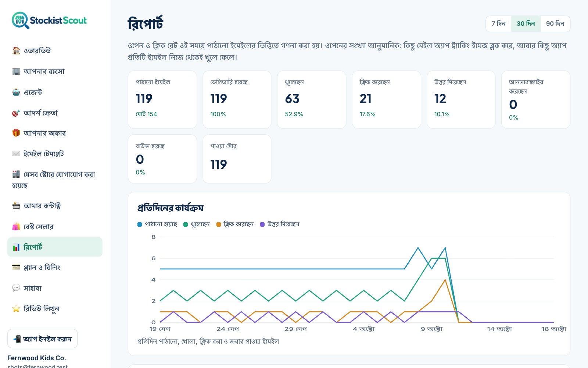Image resolution: width=588 pixels, height=368 pixels.
Task: Click the সাহায্য speech bubble icon
Action: 16,288
